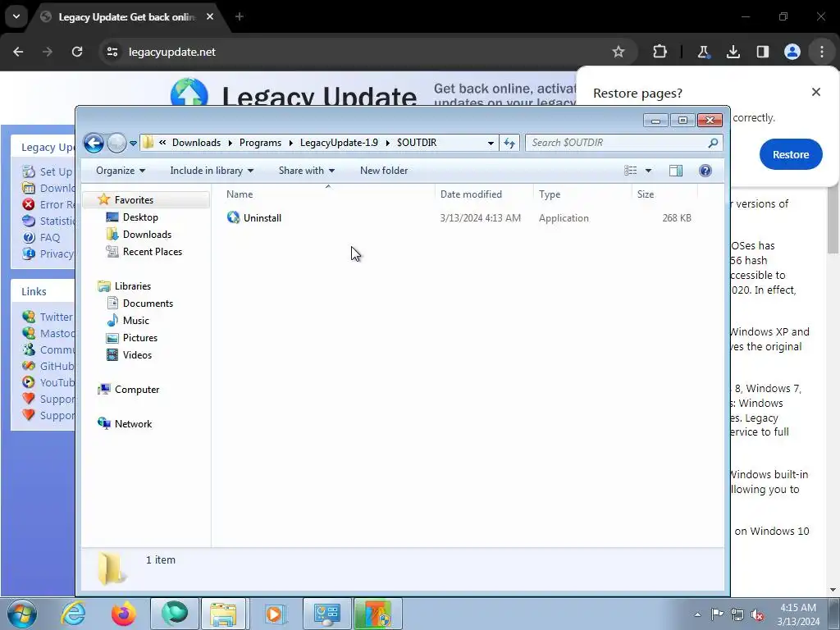
Task: Select Favorites in navigation pane
Action: 134,200
